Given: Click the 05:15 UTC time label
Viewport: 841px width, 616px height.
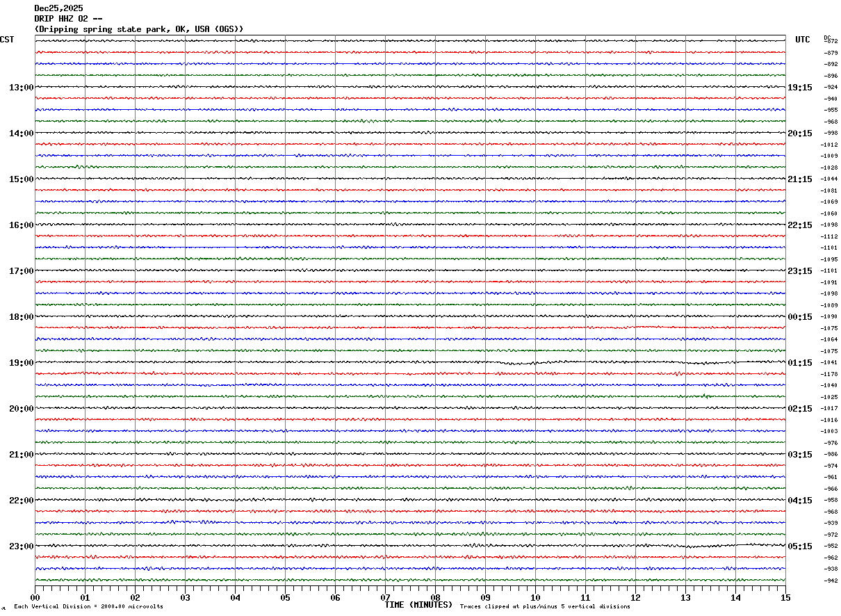Looking at the screenshot, I should (799, 546).
